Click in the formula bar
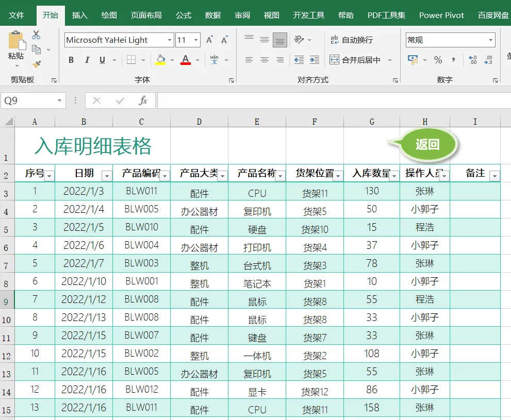Screen dimensions: 511x420 click(334, 100)
